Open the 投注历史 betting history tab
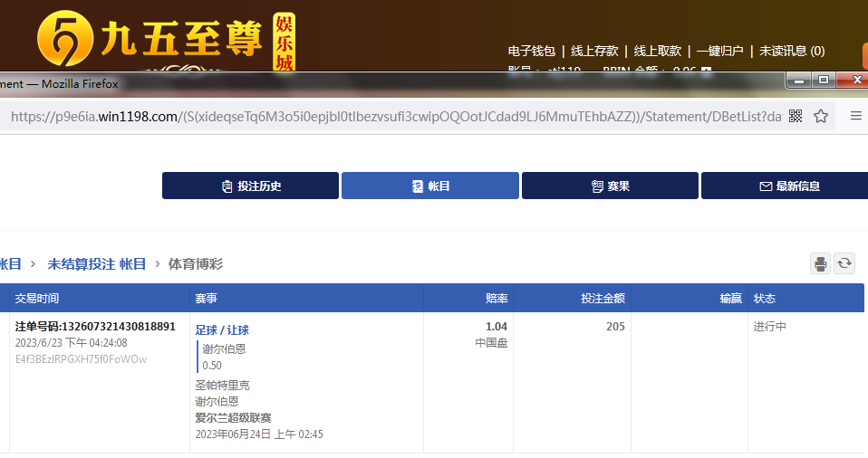The width and height of the screenshot is (868, 458). click(250, 186)
